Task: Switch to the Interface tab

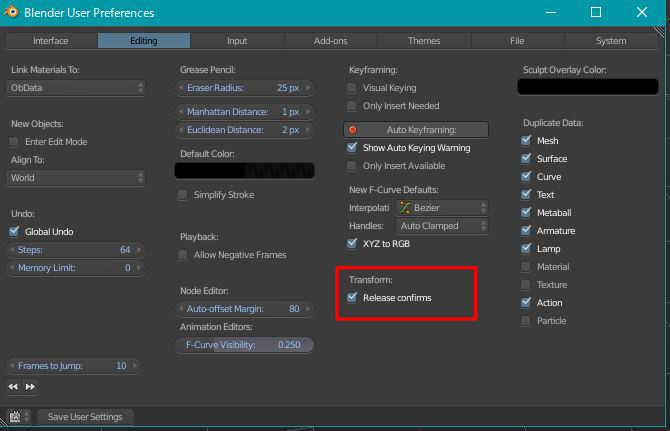Action: 51,41
